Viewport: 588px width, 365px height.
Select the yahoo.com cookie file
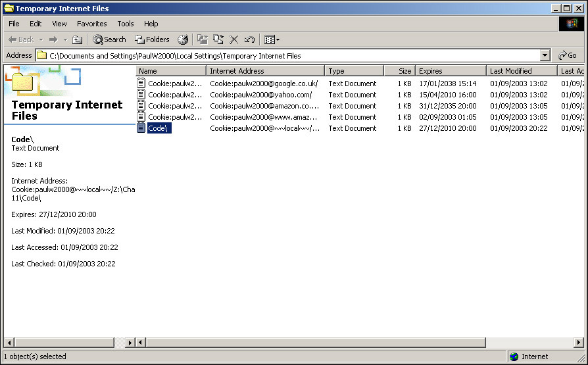[174, 95]
